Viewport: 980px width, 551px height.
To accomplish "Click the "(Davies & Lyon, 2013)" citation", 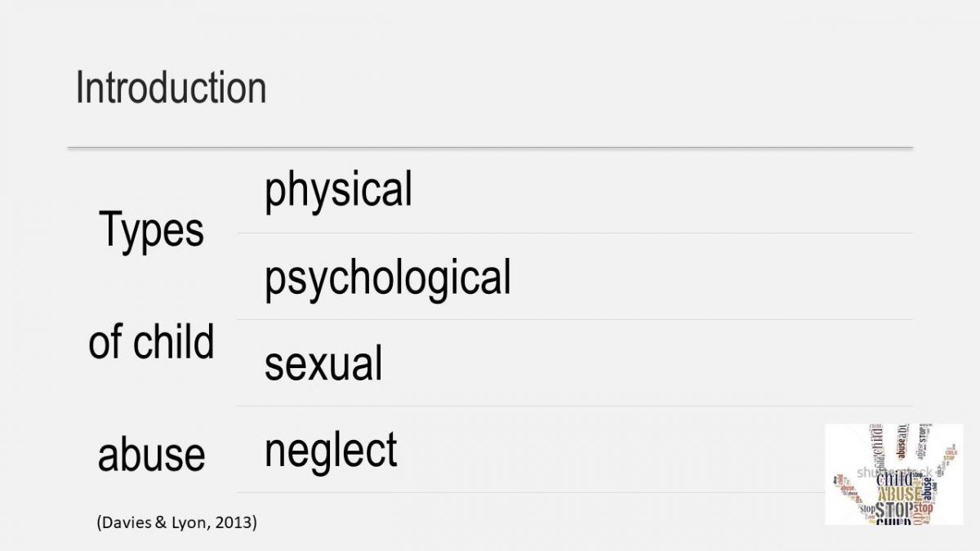I will pos(176,522).
